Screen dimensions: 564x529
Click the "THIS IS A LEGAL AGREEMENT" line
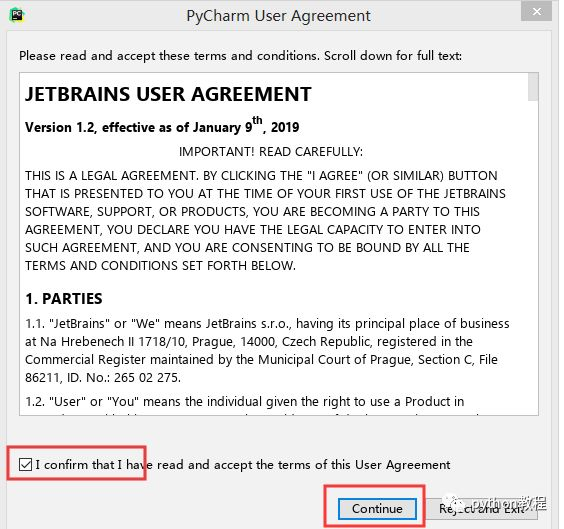coord(261,175)
